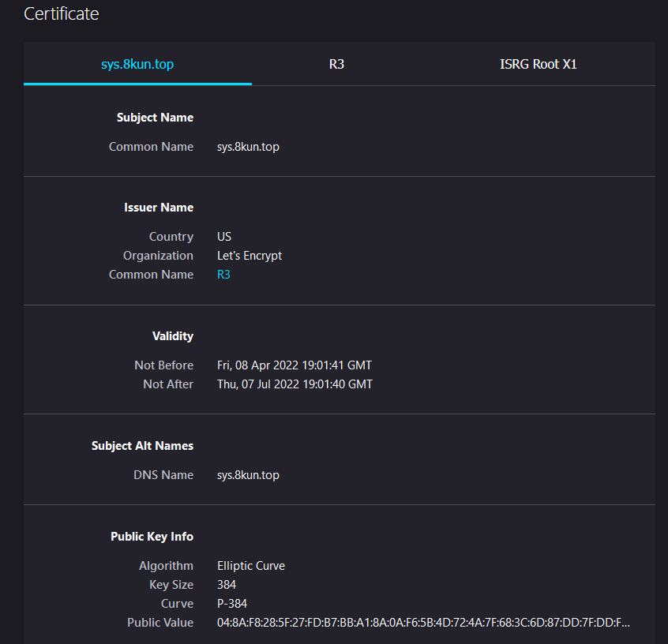Image resolution: width=668 pixels, height=644 pixels.
Task: Click the Not Before field label
Action: [x=164, y=365]
